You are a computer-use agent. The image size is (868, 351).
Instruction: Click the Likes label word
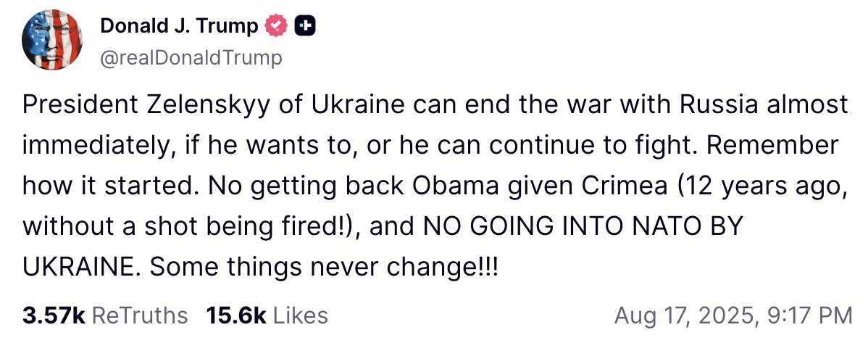pyautogui.click(x=301, y=315)
